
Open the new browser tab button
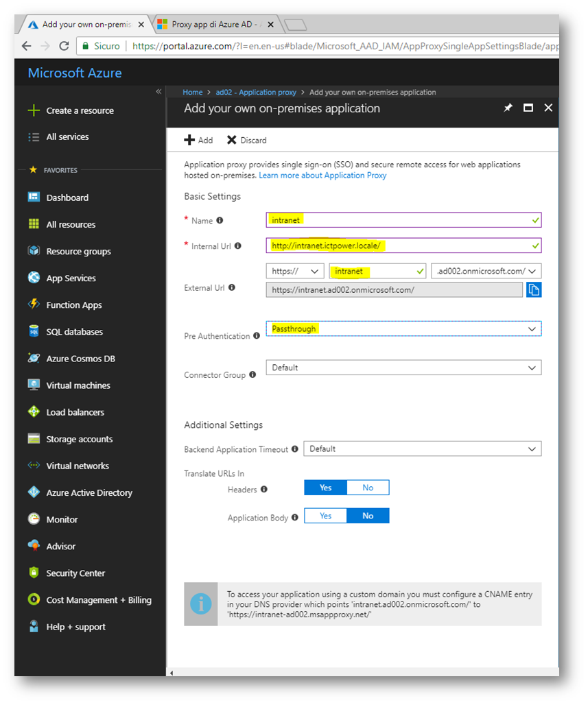[x=296, y=25]
